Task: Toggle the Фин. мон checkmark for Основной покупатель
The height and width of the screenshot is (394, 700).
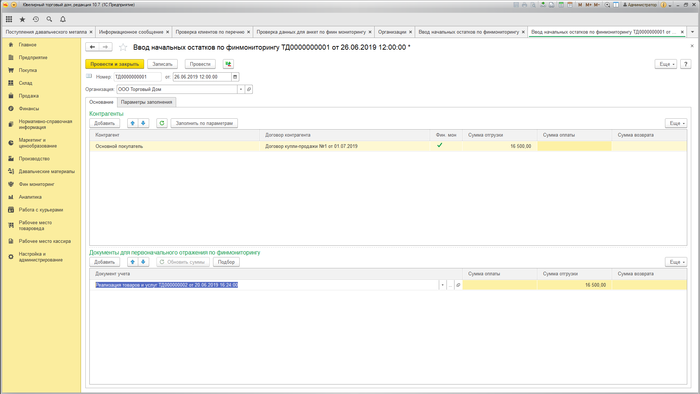Action: 440,145
